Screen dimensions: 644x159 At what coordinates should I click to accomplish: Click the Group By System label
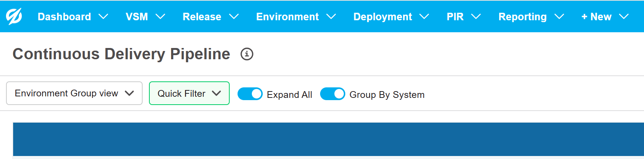tap(387, 95)
